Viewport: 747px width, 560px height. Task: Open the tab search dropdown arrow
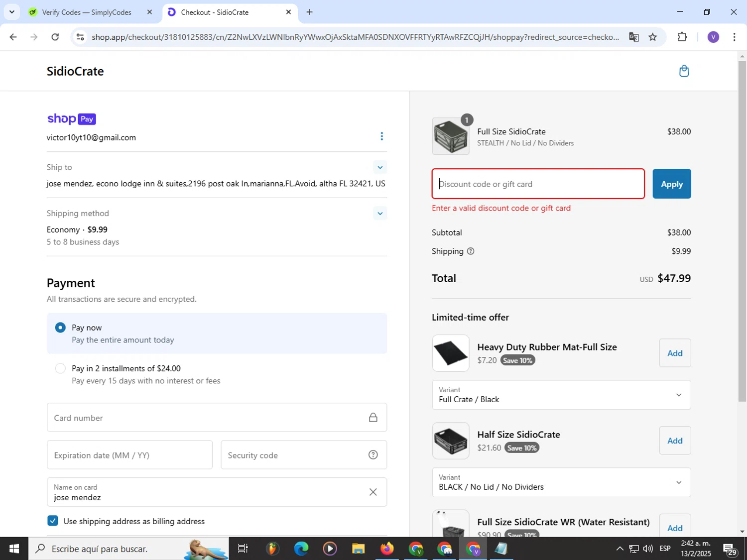(11, 12)
